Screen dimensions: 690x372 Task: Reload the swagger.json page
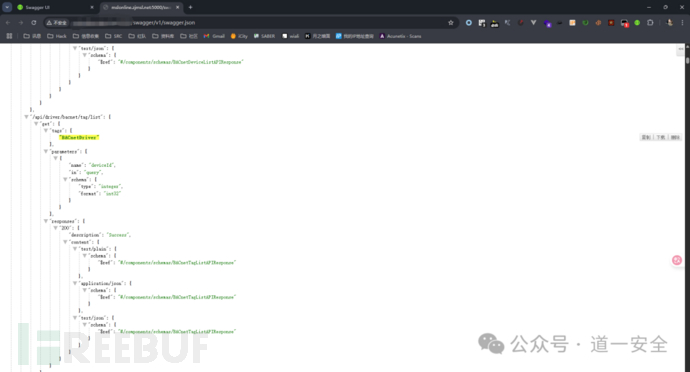coord(34,22)
